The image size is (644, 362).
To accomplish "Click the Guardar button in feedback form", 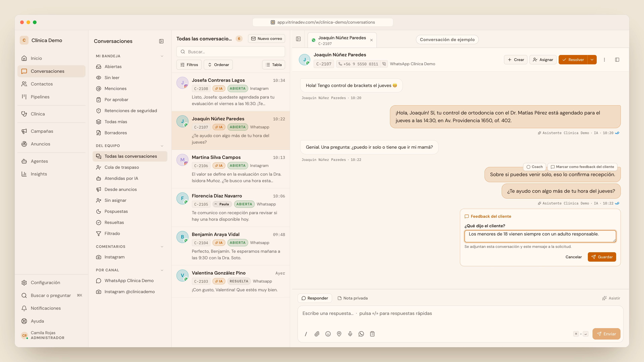I will point(602,257).
